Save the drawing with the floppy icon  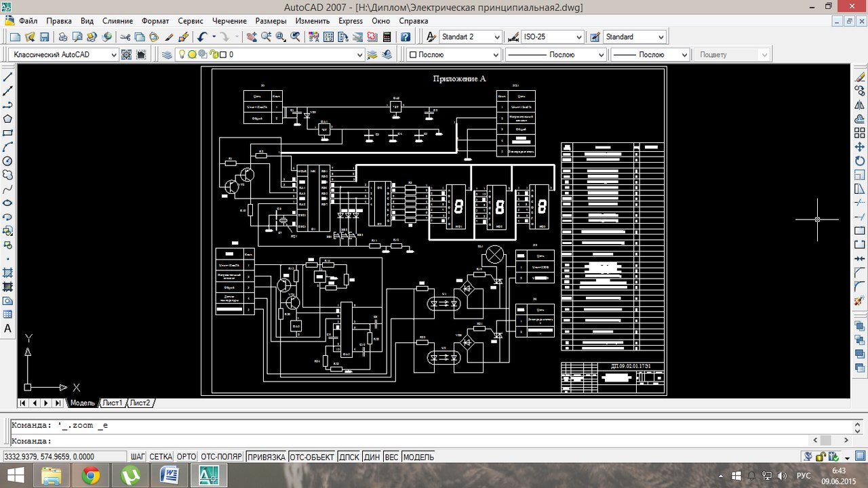tap(45, 37)
